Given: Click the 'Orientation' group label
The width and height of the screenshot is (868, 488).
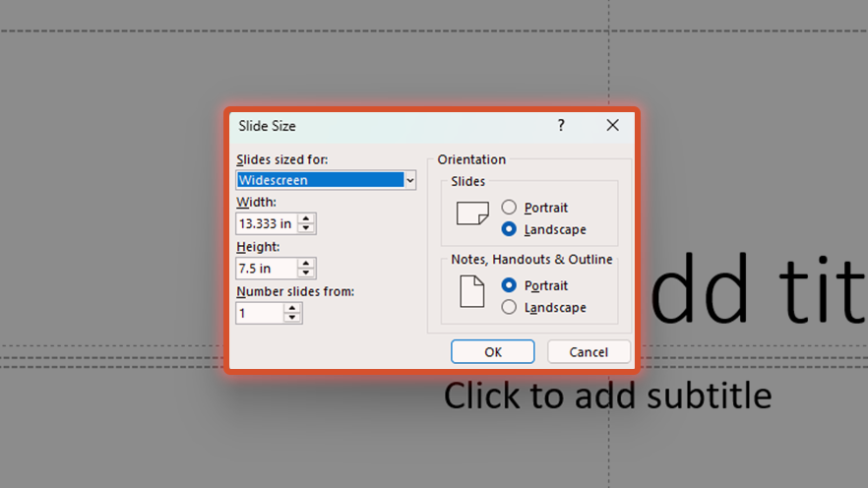Looking at the screenshot, I should 471,159.
